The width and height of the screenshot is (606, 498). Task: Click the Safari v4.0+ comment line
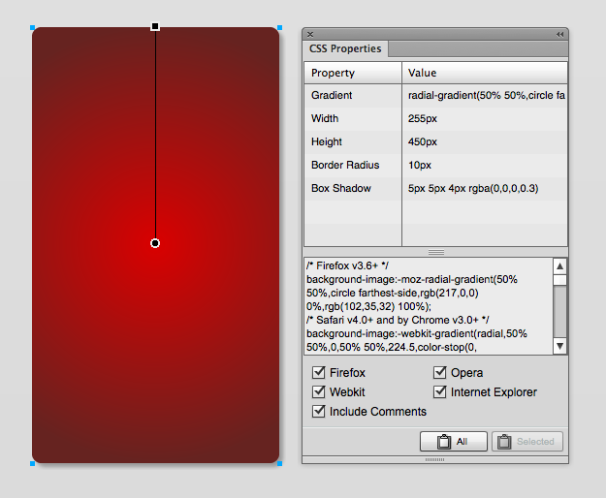398,320
